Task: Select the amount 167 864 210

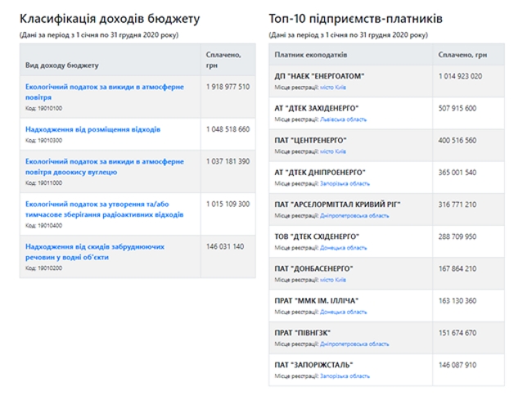Action: coord(458,269)
